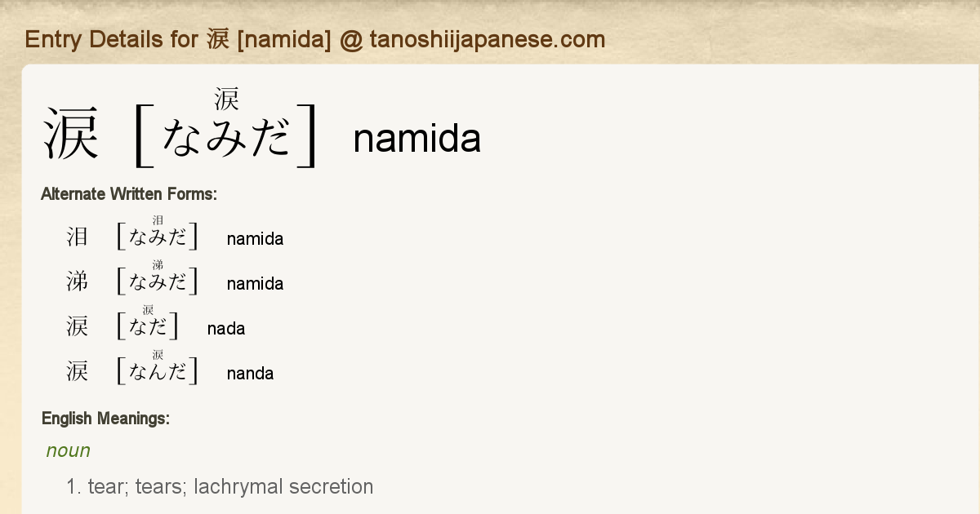
Task: Click the "Alternate Written Forms:" label
Action: pos(128,194)
